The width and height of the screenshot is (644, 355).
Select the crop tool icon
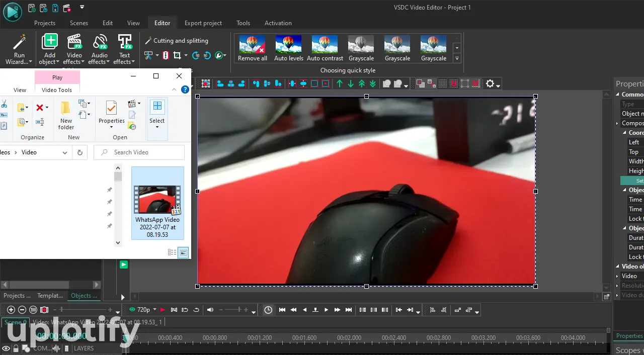click(177, 55)
